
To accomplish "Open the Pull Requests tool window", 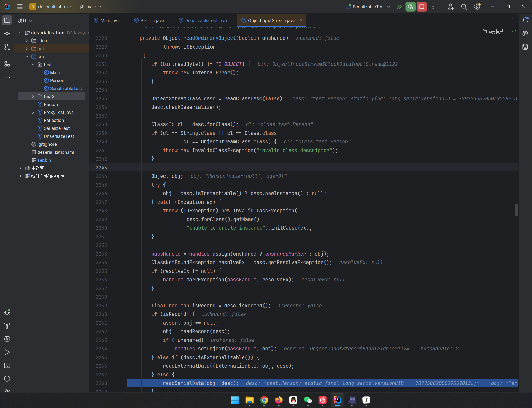I will pos(7,47).
